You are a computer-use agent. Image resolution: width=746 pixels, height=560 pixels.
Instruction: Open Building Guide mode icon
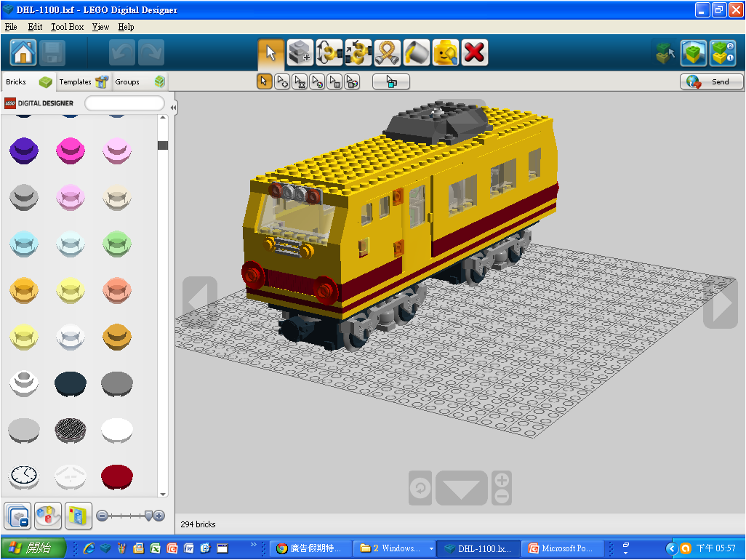723,53
